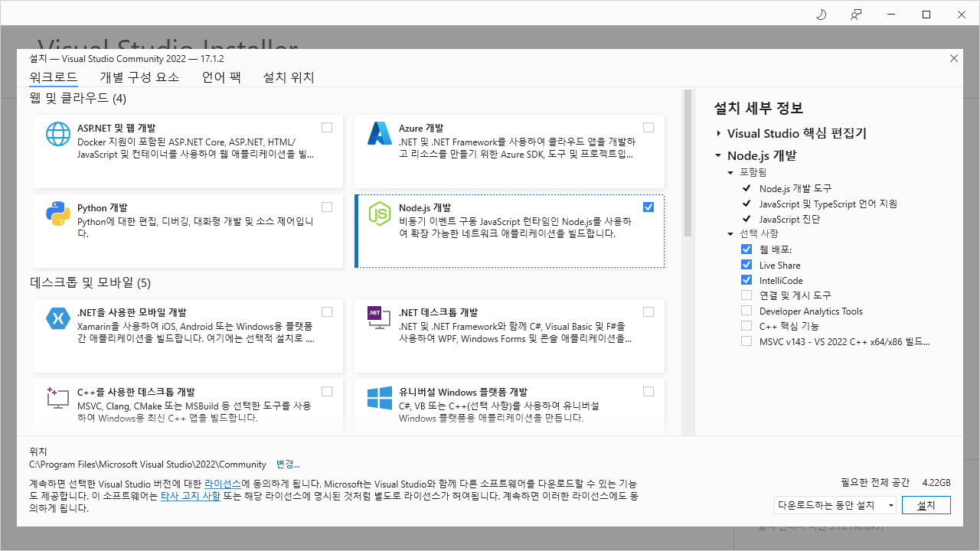Open the 타사 고지 사항 link
The image size is (980, 551).
[x=191, y=496]
